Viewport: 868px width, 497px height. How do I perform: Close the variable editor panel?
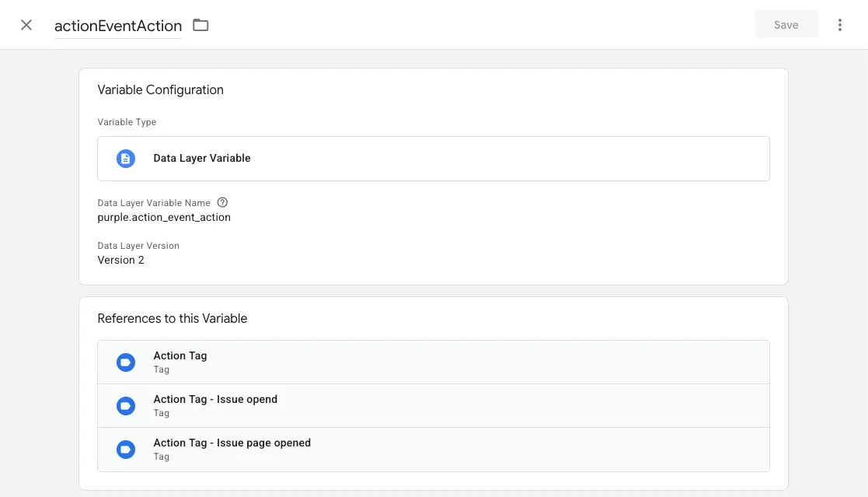pyautogui.click(x=26, y=25)
